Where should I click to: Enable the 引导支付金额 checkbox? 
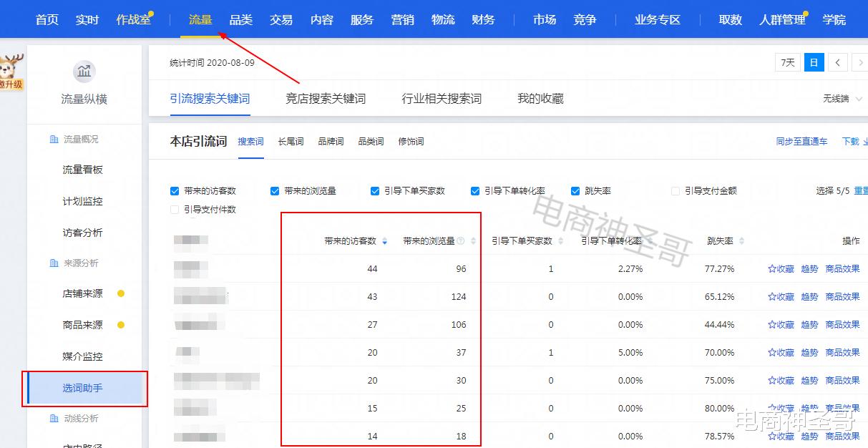click(674, 191)
